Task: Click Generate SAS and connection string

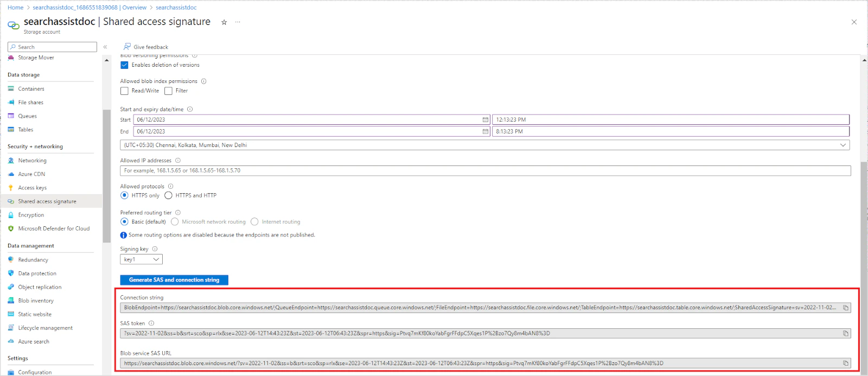Action: [x=174, y=280]
